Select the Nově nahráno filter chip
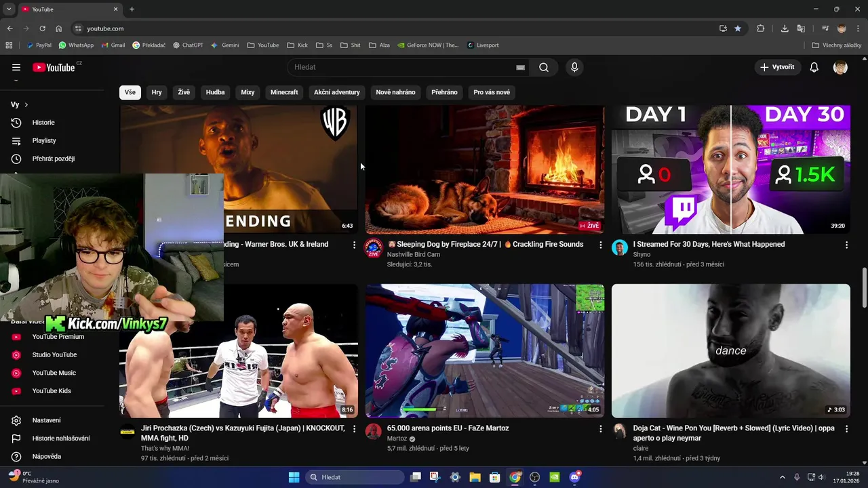This screenshot has height=488, width=868. coord(395,92)
